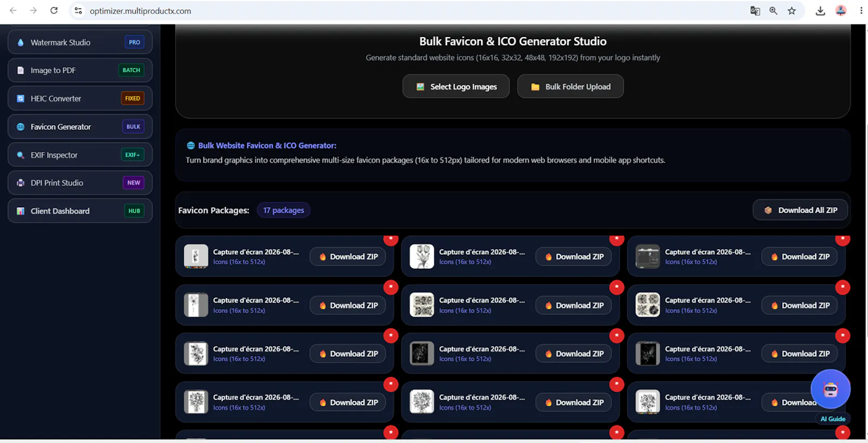Image resolution: width=868 pixels, height=443 pixels.
Task: Click the browser forward arrow
Action: (x=33, y=10)
